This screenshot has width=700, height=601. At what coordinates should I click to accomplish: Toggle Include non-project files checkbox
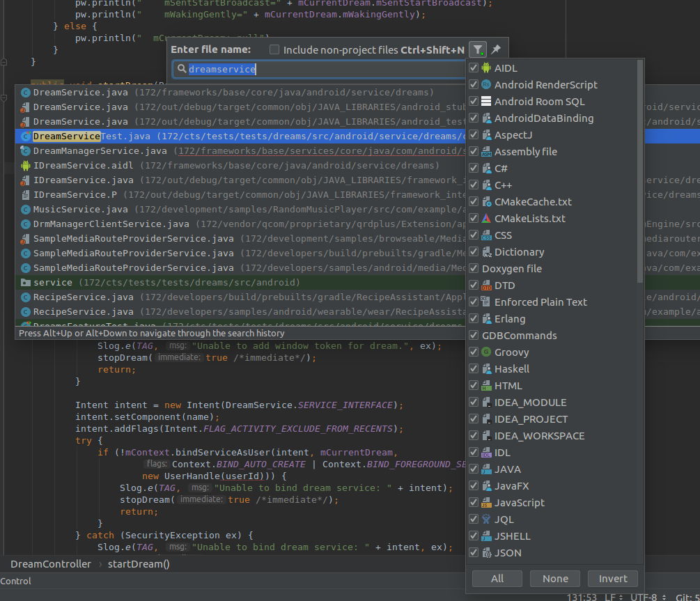(274, 49)
